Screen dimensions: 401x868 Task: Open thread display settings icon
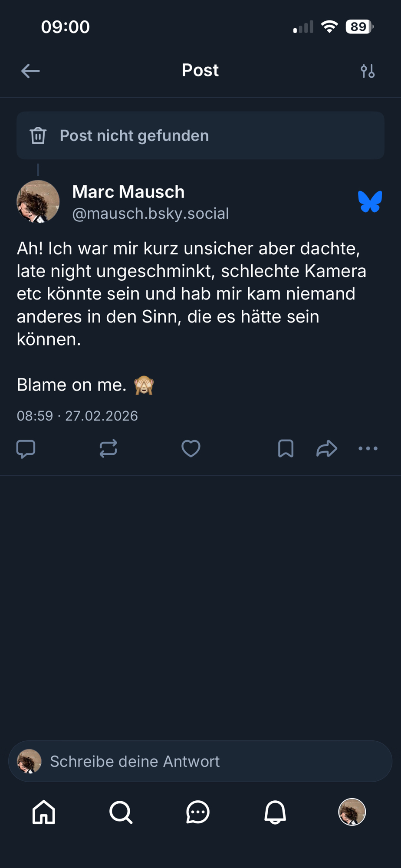click(368, 71)
